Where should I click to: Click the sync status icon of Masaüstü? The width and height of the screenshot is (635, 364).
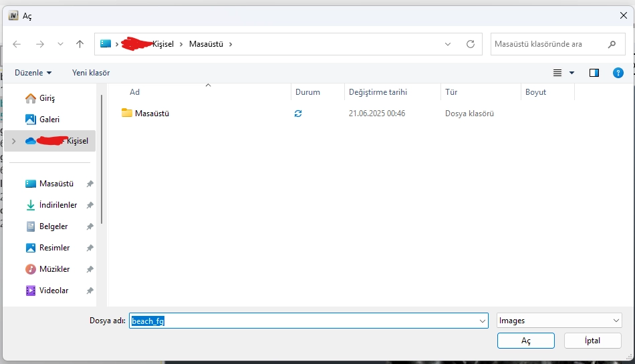click(298, 114)
